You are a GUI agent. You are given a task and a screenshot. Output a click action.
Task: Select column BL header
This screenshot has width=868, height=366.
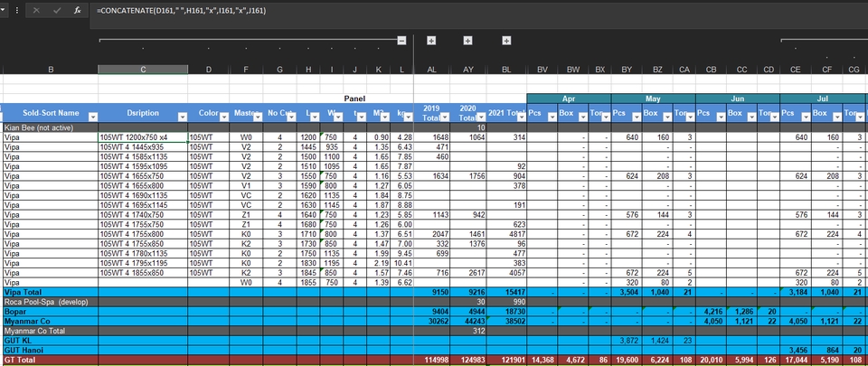point(506,69)
